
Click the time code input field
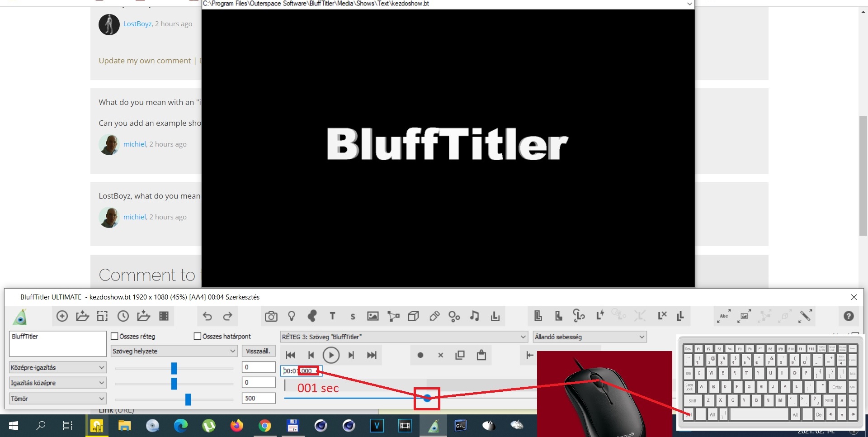tap(302, 371)
